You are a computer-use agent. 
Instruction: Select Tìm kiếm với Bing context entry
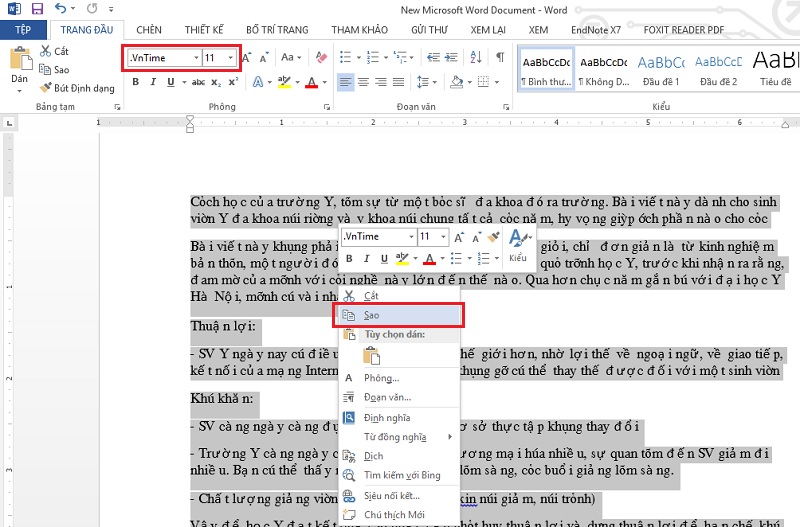tap(399, 475)
